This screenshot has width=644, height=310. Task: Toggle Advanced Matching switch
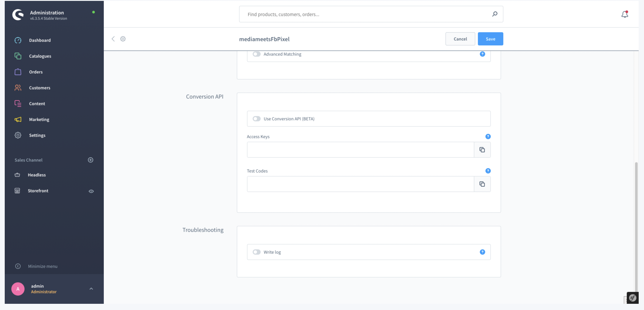click(x=256, y=54)
